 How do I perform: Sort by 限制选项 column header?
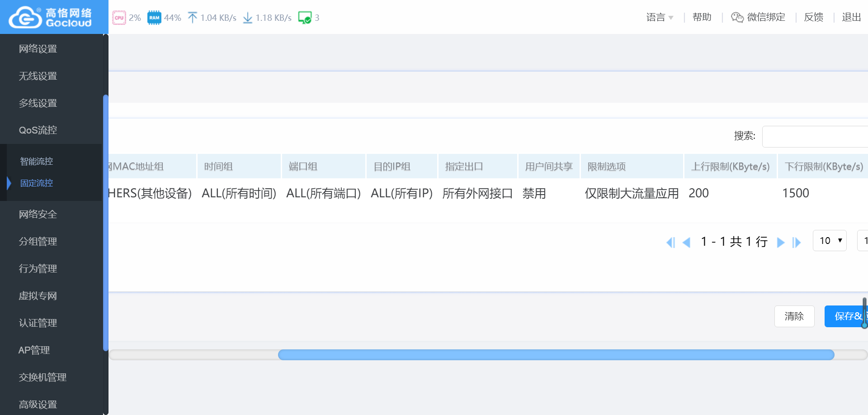pos(632,166)
